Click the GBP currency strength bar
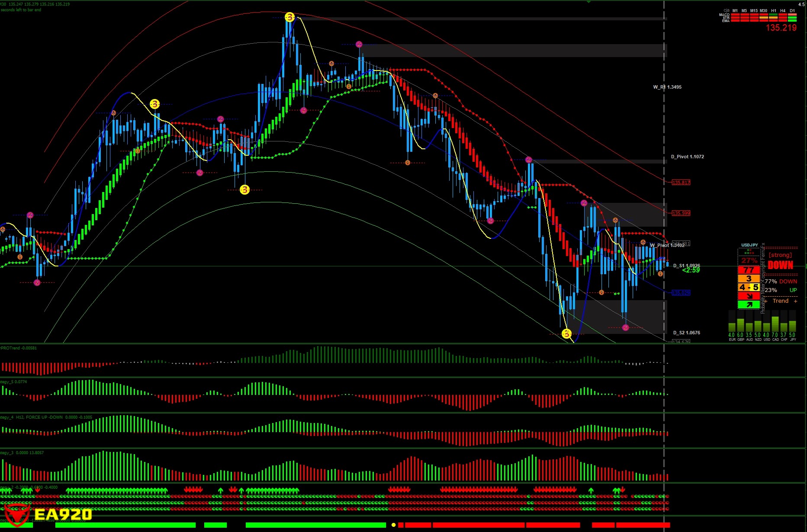The width and height of the screenshot is (807, 532). (740, 325)
